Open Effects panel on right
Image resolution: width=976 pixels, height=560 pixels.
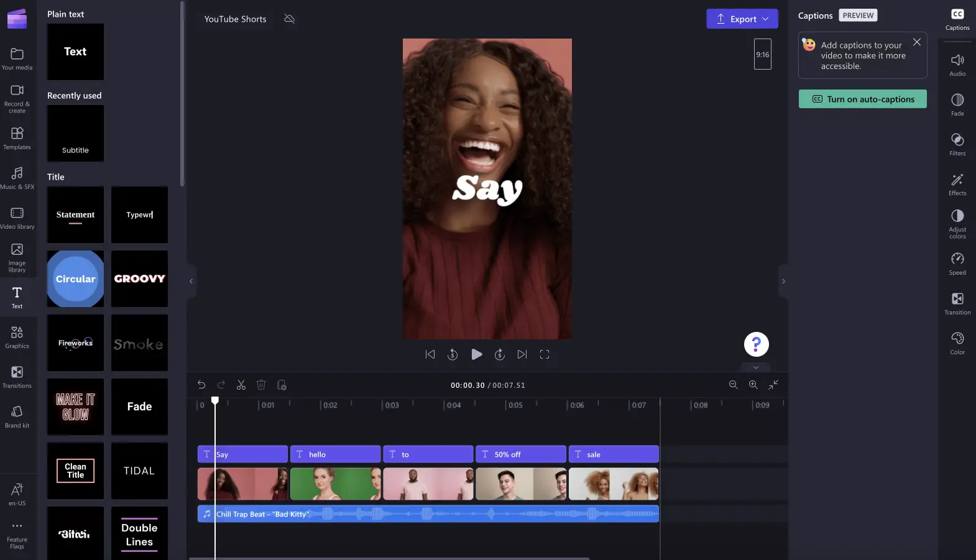[957, 184]
